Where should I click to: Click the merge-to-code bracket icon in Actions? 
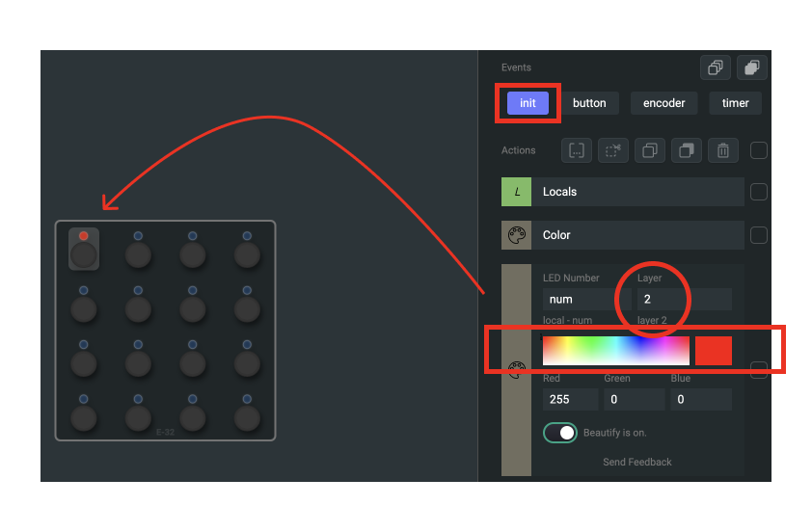(577, 150)
